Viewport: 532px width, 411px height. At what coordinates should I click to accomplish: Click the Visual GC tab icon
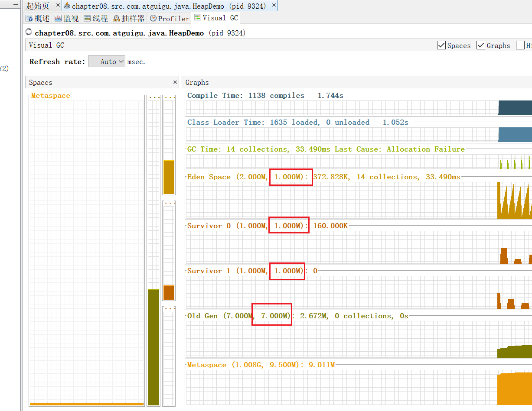pyautogui.click(x=198, y=18)
